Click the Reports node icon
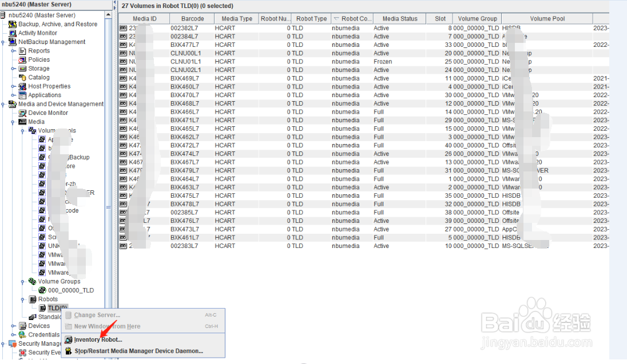Screen dimensions: 627x364 22,51
